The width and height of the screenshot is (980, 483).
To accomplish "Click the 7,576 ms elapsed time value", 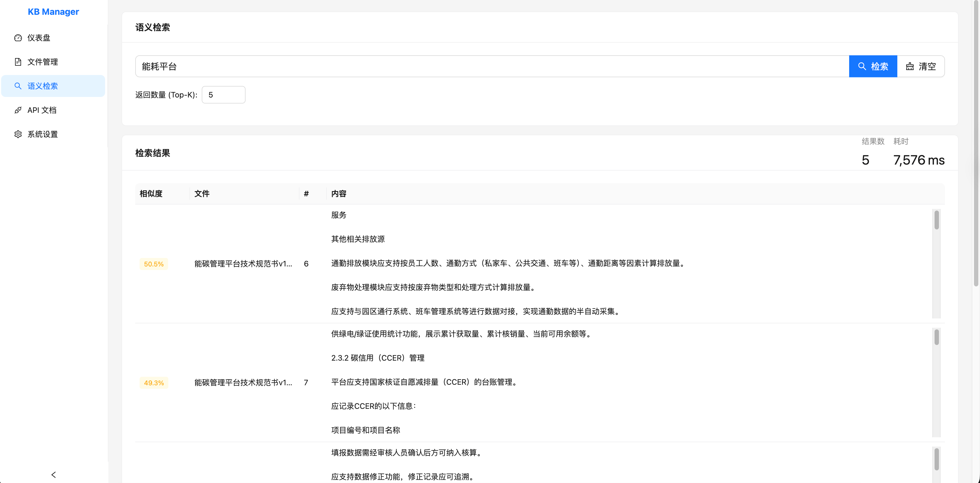I will click(919, 160).
